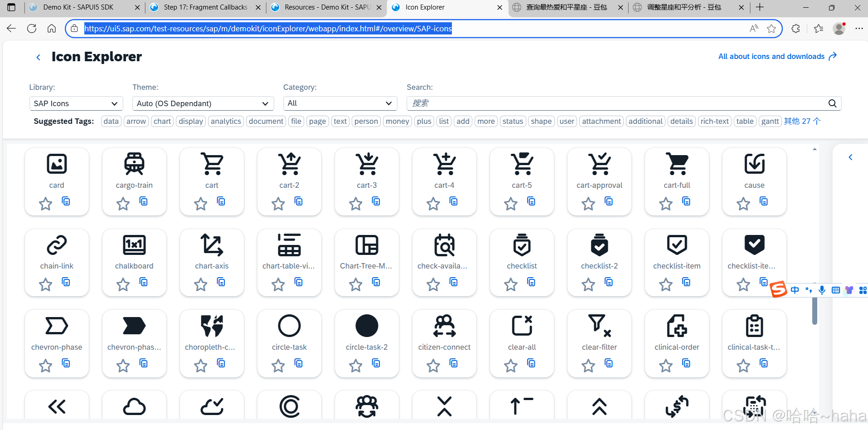Select the citizen-connect icon
Image resolution: width=868 pixels, height=430 pixels.
coord(444,326)
